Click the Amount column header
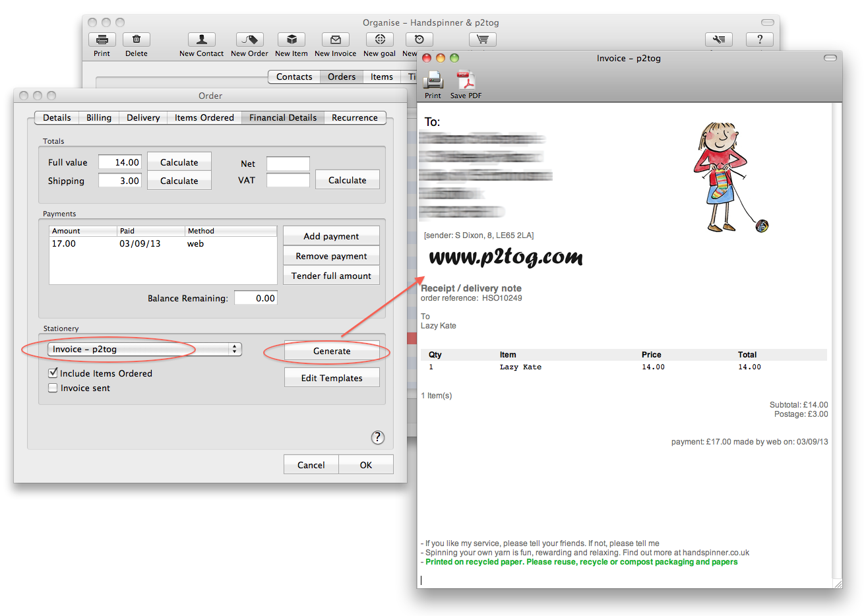Screen dimensions: 866x616 point(84,231)
